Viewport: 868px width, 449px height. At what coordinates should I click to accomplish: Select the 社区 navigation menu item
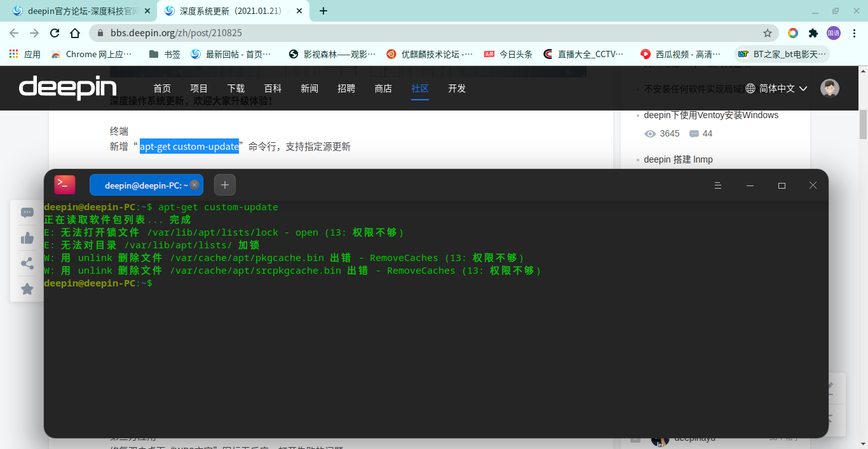[x=420, y=88]
